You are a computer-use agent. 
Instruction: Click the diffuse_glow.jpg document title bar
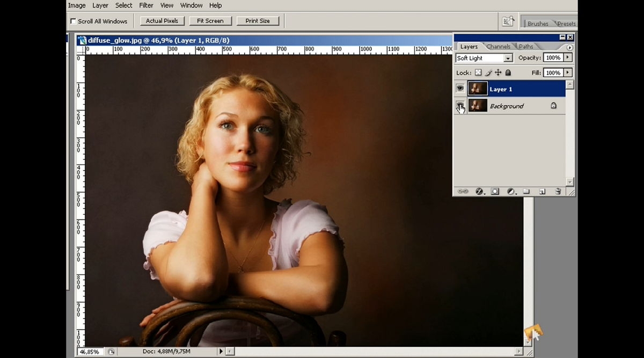click(x=265, y=40)
